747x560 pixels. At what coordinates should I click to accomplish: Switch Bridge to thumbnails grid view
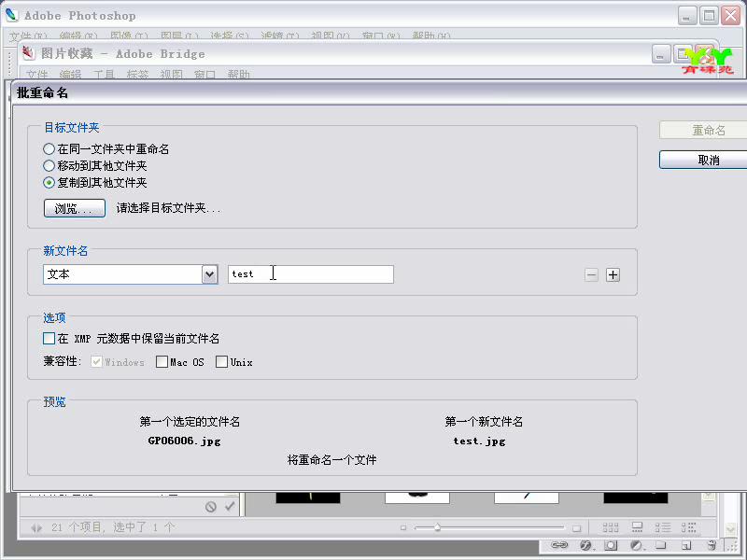click(611, 527)
